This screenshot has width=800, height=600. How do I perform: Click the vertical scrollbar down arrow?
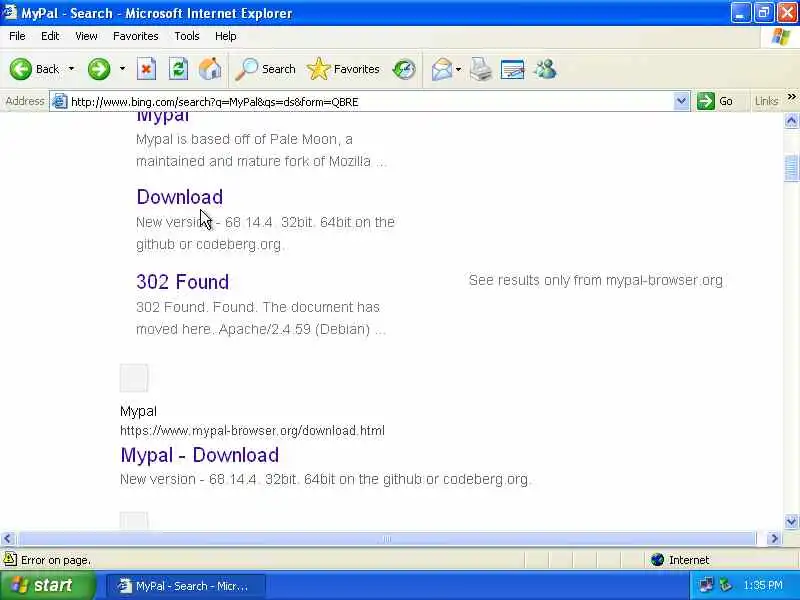[791, 521]
